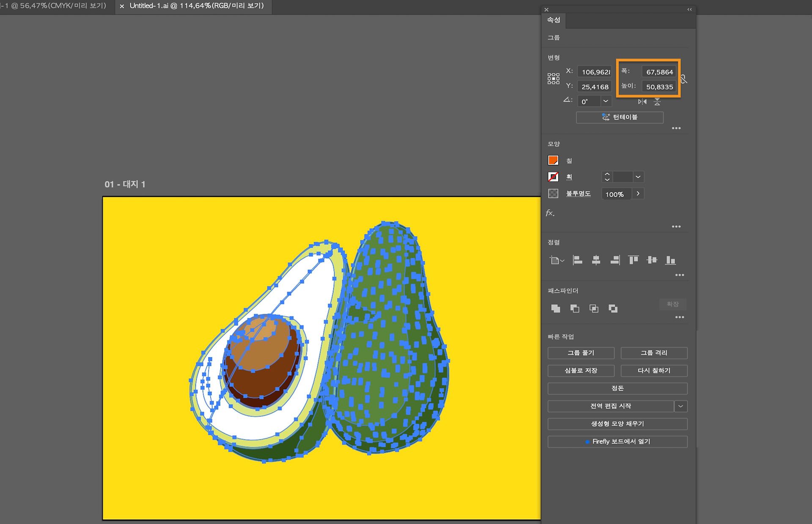The width and height of the screenshot is (812, 524).
Task: Select the Untitled-1.ai document tab
Action: coord(197,6)
